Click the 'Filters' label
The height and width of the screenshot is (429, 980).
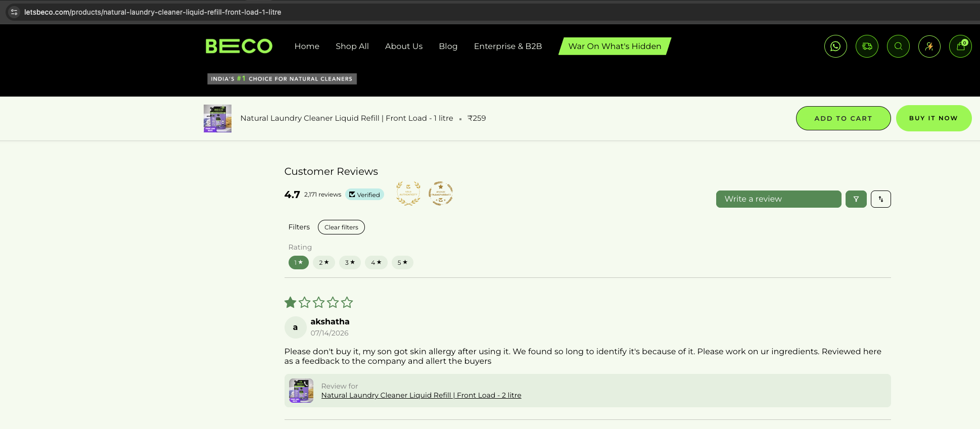pyautogui.click(x=299, y=227)
